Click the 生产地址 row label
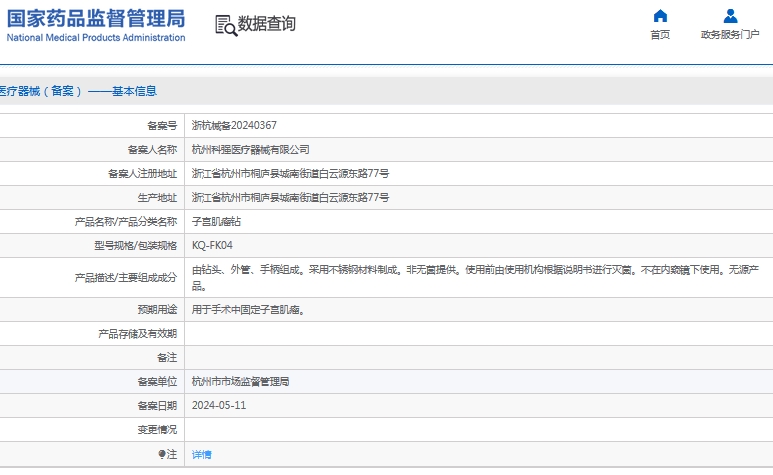This screenshot has height=475, width=773. (157, 198)
